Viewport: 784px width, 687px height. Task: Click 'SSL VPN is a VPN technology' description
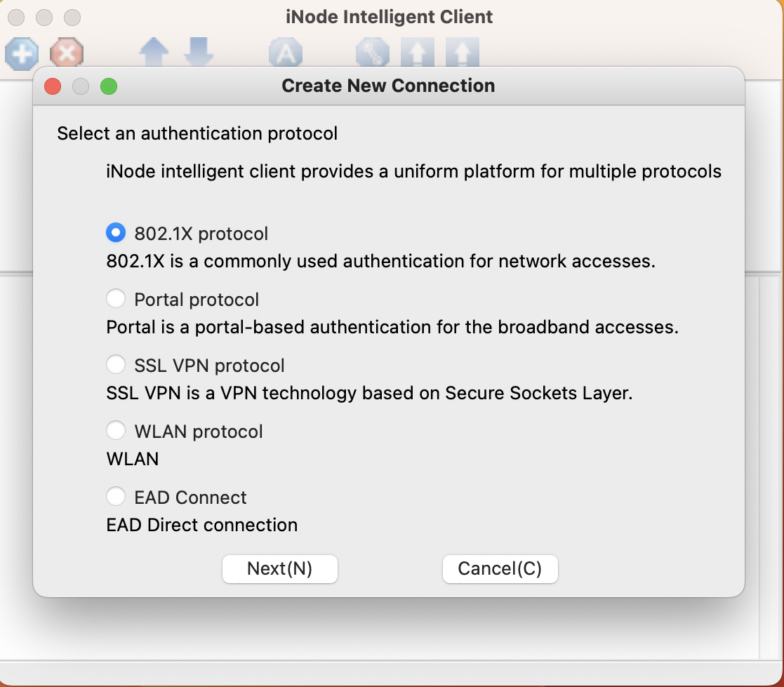[x=369, y=393]
